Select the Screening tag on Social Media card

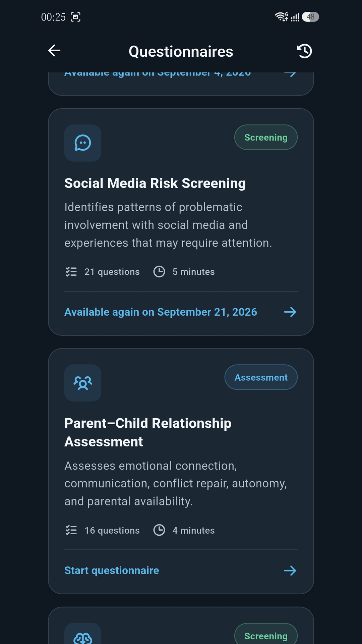266,137
